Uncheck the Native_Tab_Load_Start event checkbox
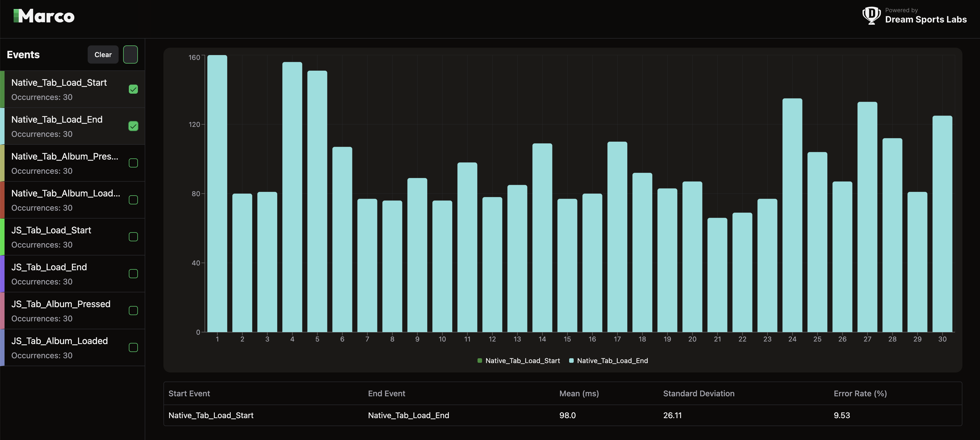Image resolution: width=980 pixels, height=440 pixels. pos(133,89)
